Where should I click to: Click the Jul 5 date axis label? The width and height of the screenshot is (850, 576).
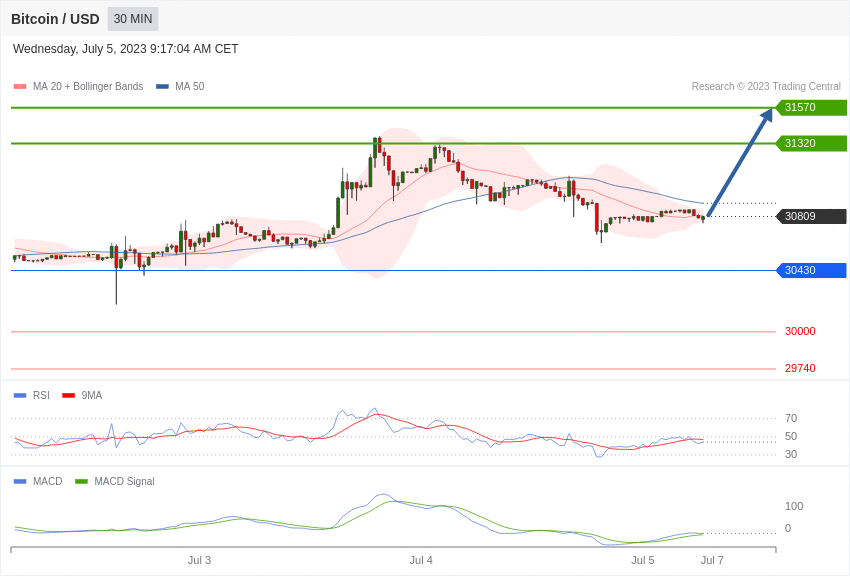pos(643,560)
